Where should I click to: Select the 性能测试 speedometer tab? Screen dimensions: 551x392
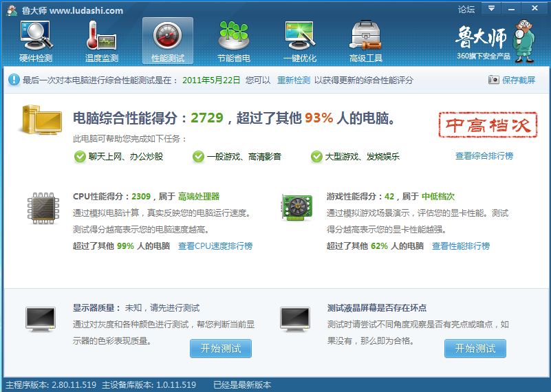pos(168,41)
